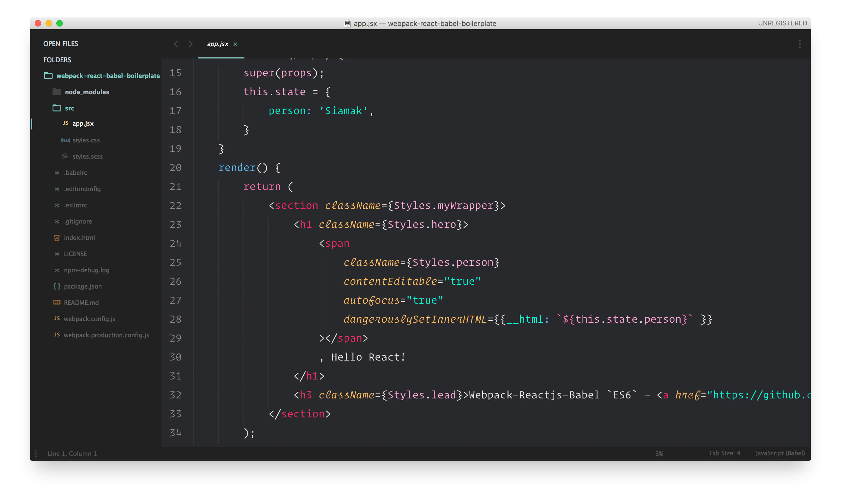Image resolution: width=841 pixels, height=504 pixels.
Task: Click the status bar sidebar toggle dots
Action: 36,453
